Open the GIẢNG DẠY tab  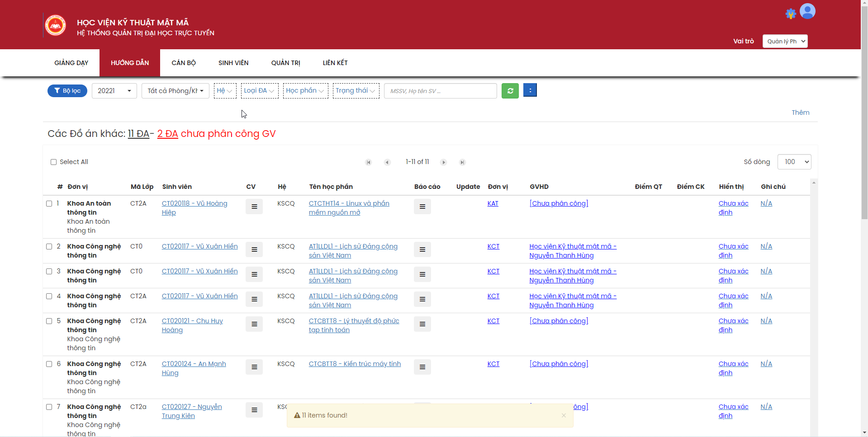[x=71, y=63]
